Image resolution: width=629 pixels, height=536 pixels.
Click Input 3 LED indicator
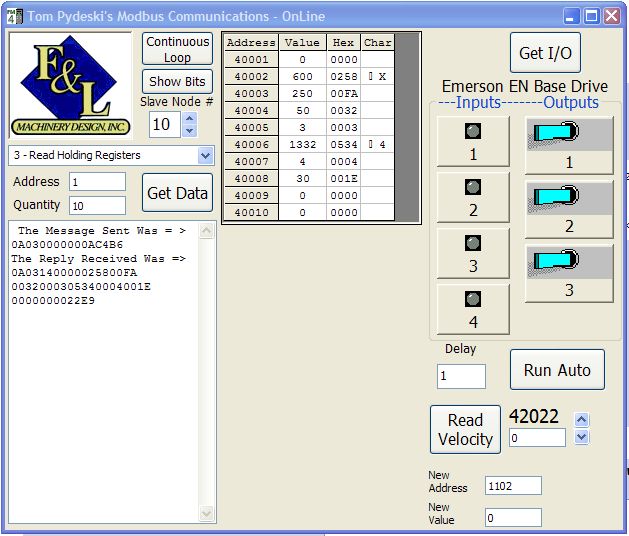click(473, 243)
